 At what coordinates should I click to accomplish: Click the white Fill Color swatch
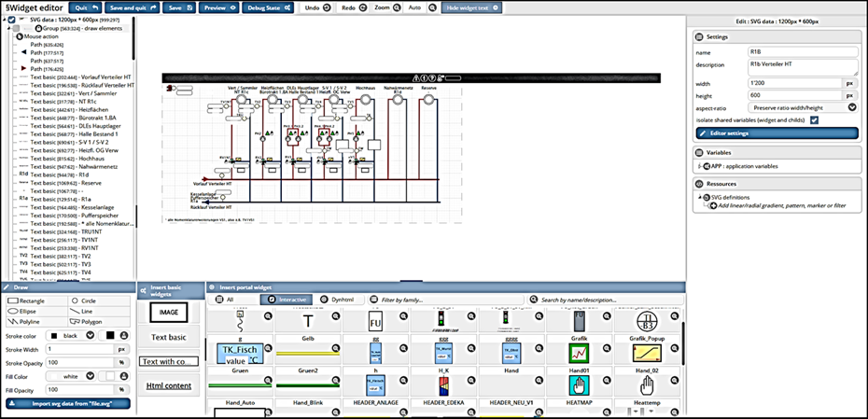pyautogui.click(x=111, y=376)
